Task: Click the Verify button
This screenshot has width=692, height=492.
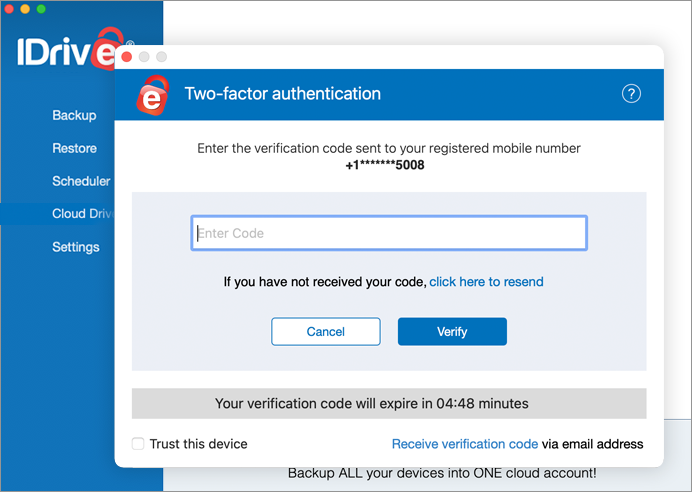Action: click(x=452, y=331)
